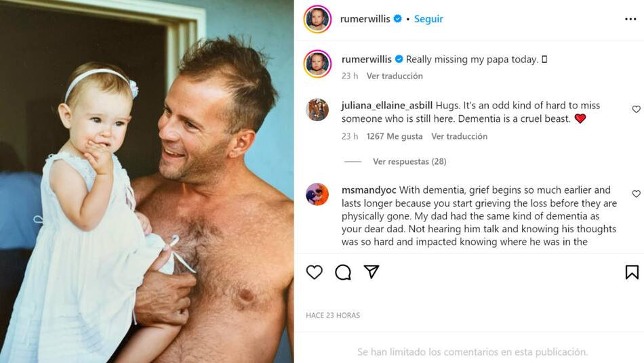The image size is (644, 363).
Task: Save the post with the bookmark icon
Action: 632,272
